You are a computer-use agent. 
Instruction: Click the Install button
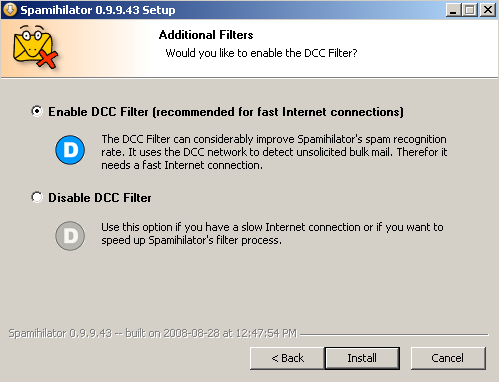point(362,358)
